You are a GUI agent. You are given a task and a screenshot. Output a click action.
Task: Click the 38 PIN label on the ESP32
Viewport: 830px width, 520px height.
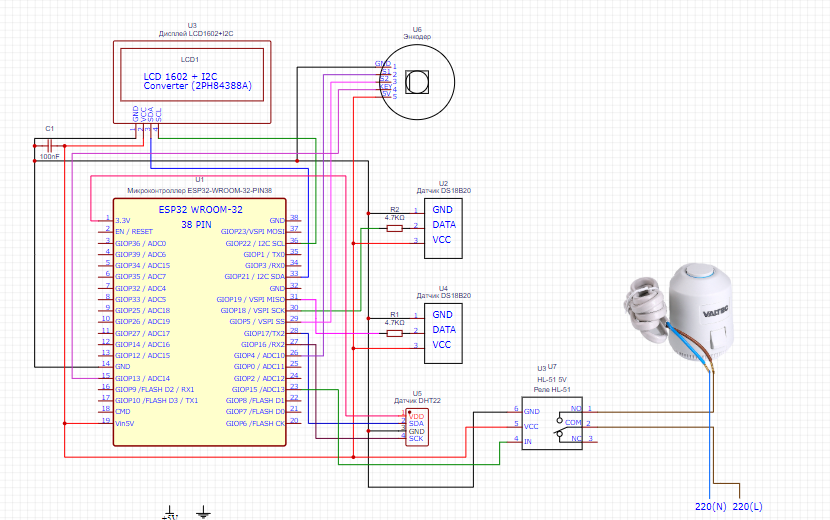coord(196,225)
